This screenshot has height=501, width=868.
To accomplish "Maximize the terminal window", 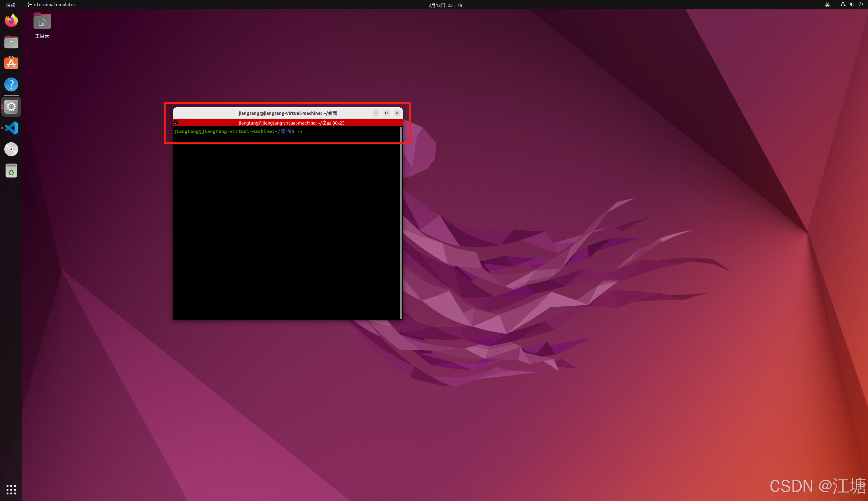I will pos(387,113).
